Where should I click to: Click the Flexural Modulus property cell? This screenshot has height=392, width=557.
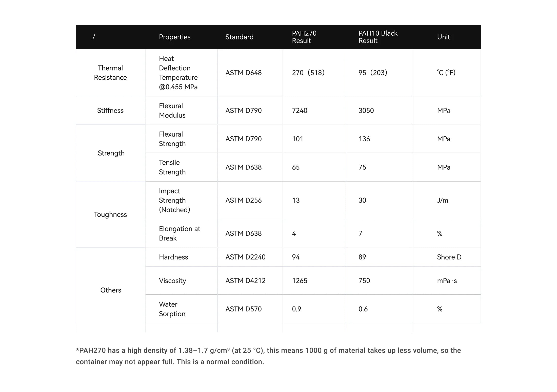click(172, 111)
